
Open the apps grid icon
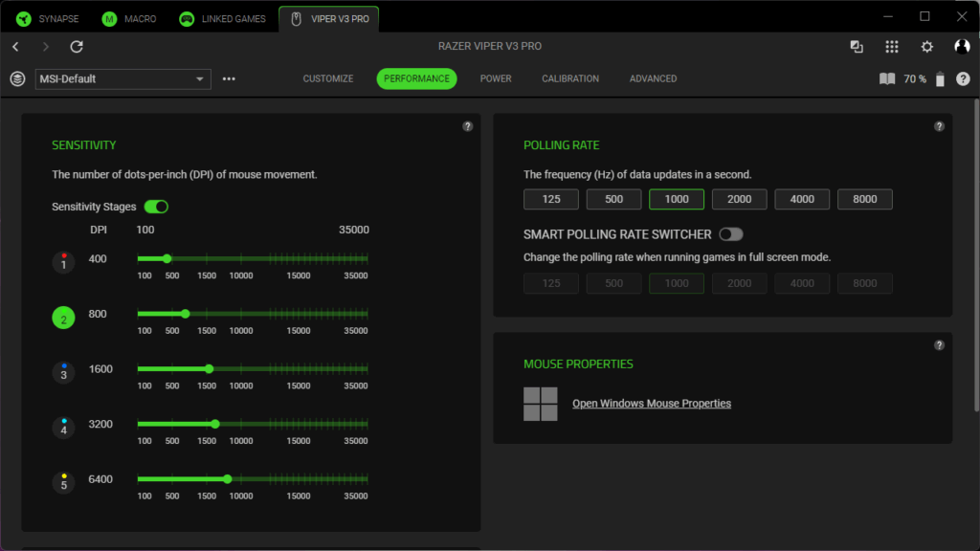pyautogui.click(x=892, y=47)
